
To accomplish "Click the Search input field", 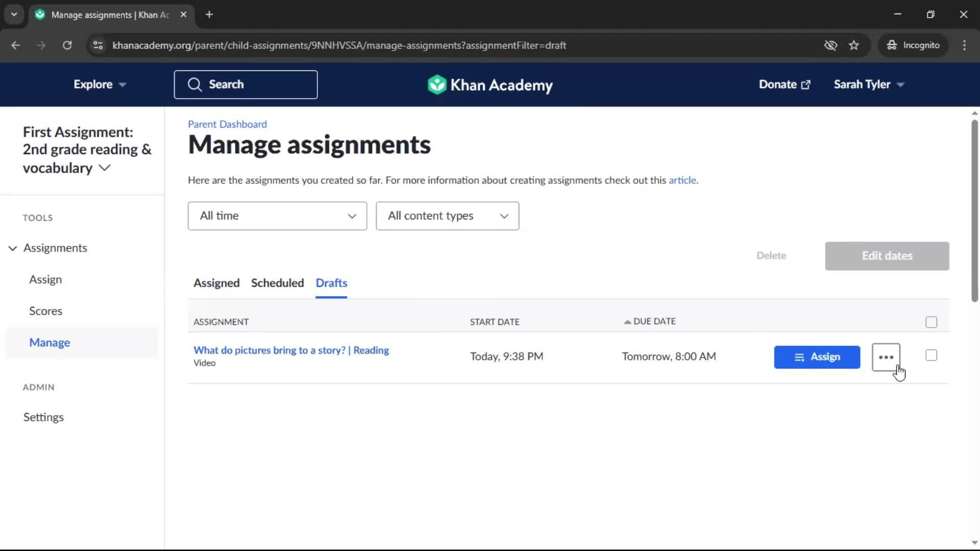I will [246, 85].
